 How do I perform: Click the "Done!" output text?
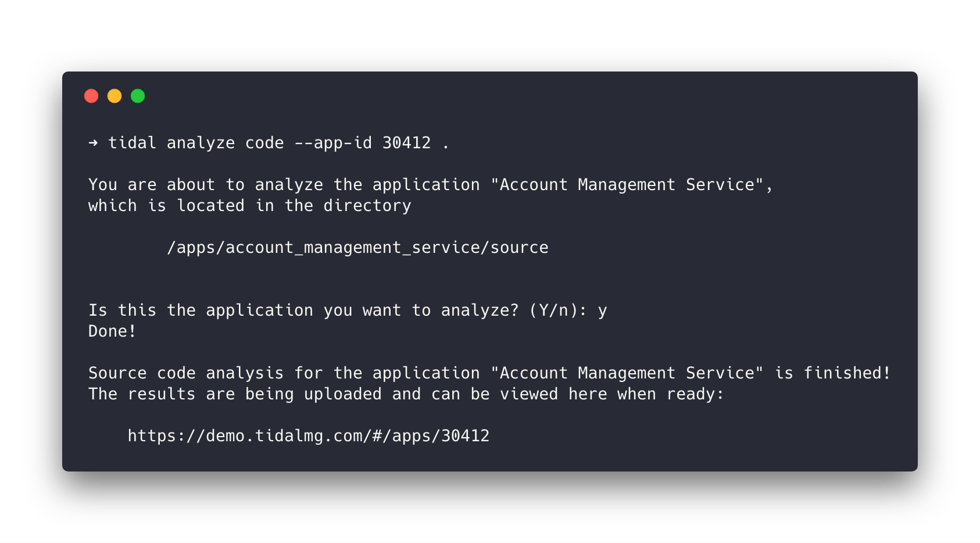point(112,331)
